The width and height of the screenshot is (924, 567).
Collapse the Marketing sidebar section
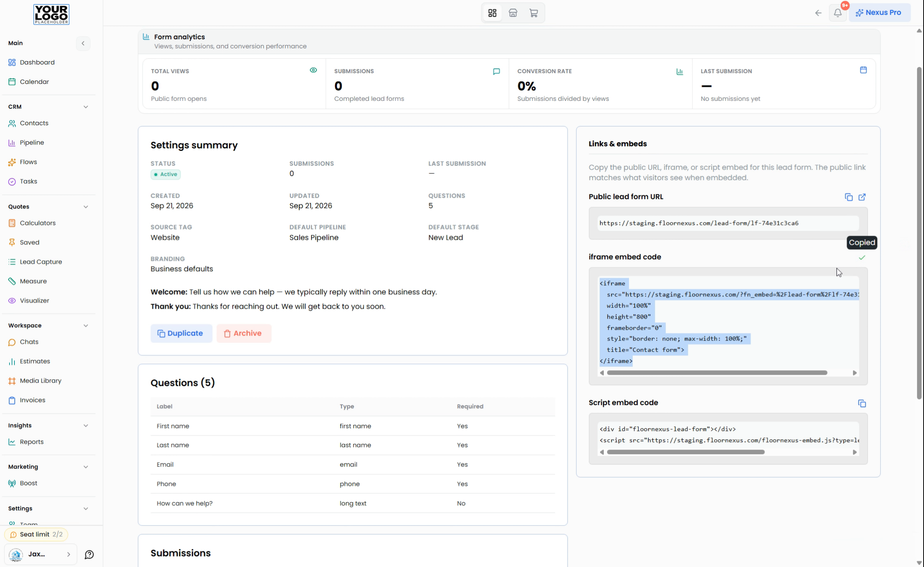[x=86, y=467]
